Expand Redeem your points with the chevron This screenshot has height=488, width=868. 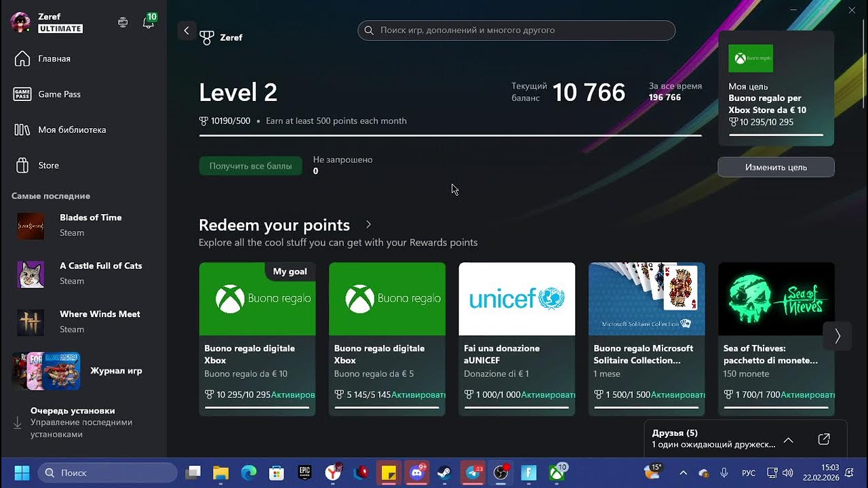(x=368, y=224)
